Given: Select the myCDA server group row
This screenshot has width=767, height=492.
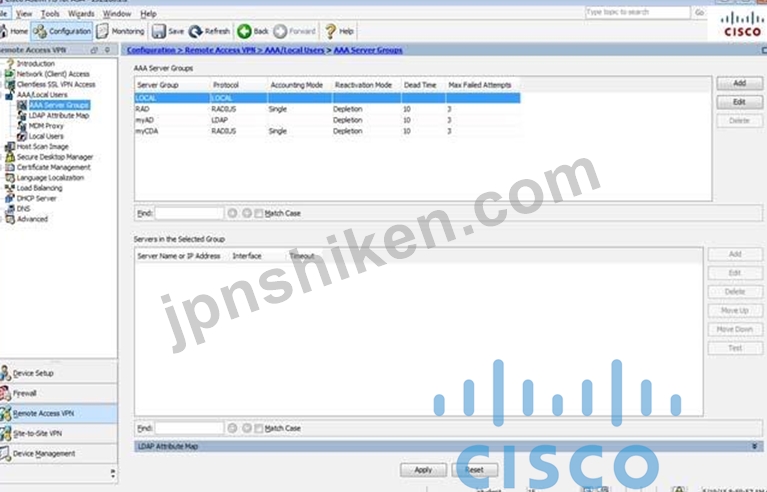Looking at the screenshot, I should pyautogui.click(x=327, y=131).
